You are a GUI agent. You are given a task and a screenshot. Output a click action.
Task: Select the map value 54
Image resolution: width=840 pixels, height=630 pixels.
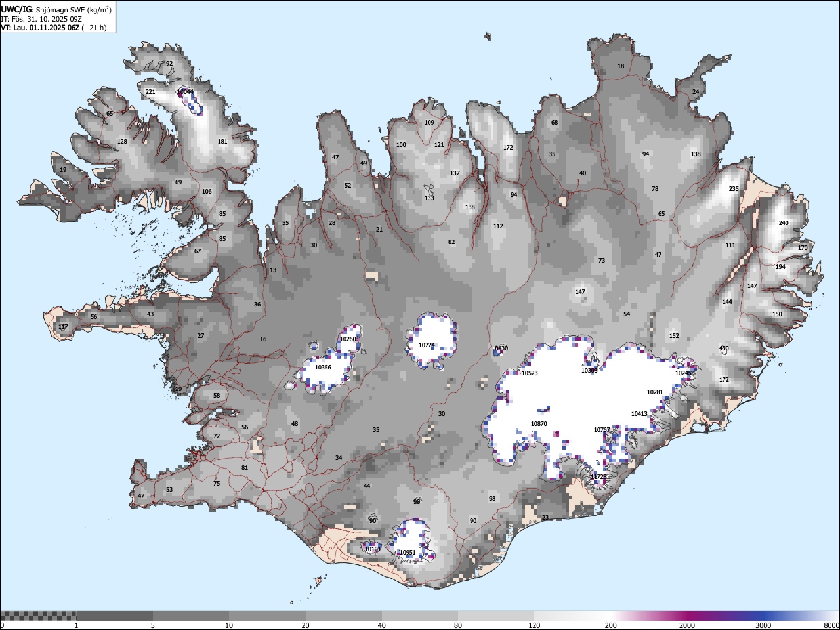point(627,314)
